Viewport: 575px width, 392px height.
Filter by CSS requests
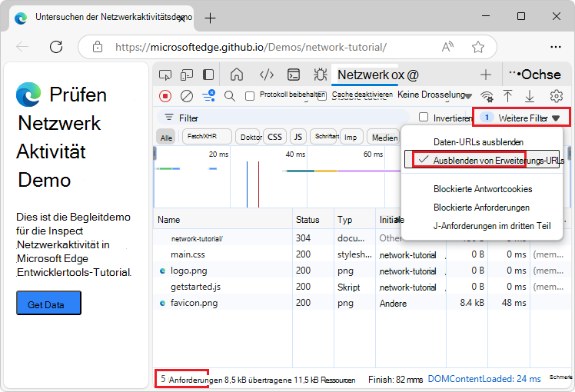point(274,137)
